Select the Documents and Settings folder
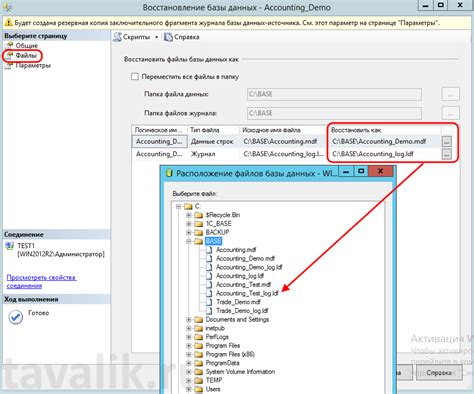The width and height of the screenshot is (474, 394). tap(237, 319)
